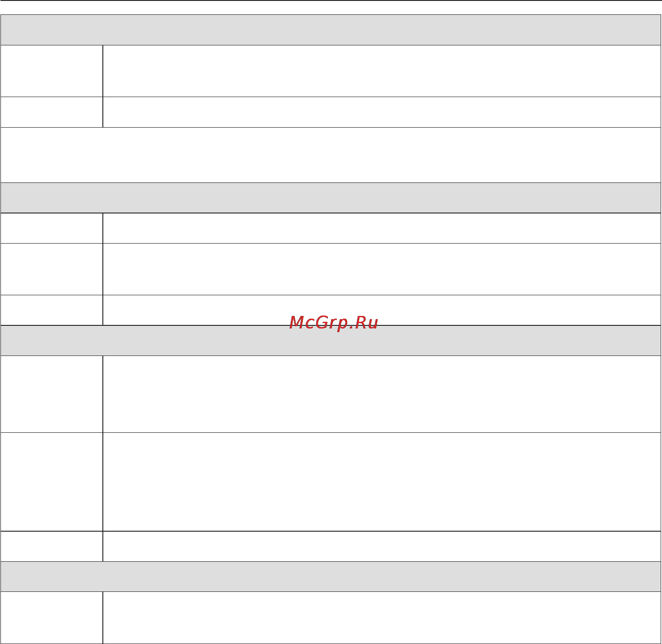Click the wide right cell under the bottom gray band
Screen dimensions: 662x644
point(382,618)
